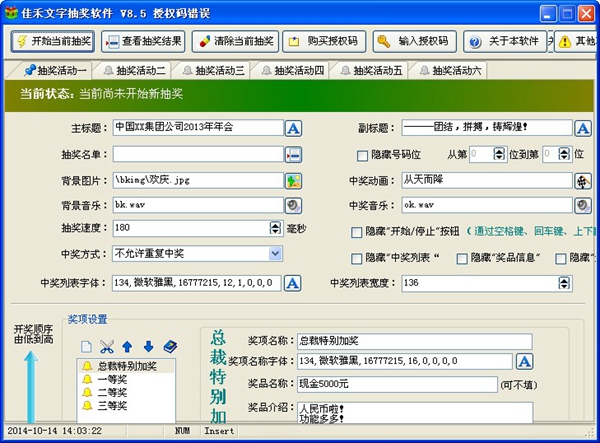
Task: Open the 抽奖速度 spinner arrows
Action: pyautogui.click(x=275, y=229)
